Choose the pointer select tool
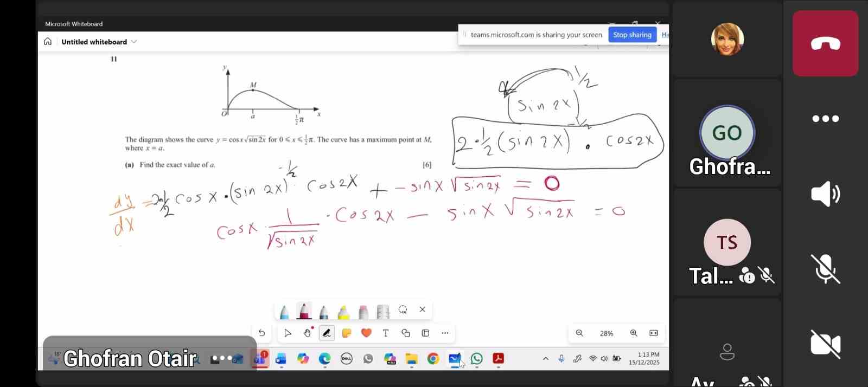The width and height of the screenshot is (868, 387). [x=288, y=333]
